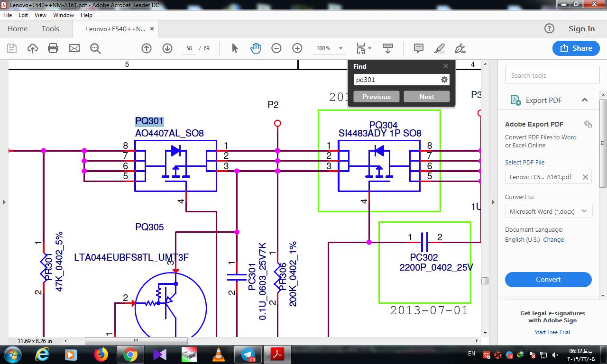Add a comment with sticky note icon
This screenshot has height=364, width=607.
point(419,48)
